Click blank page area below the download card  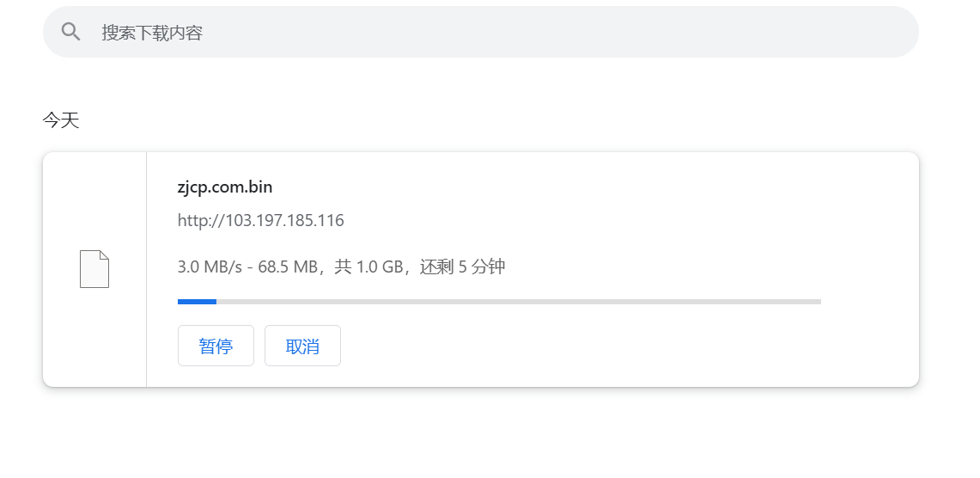[480, 433]
